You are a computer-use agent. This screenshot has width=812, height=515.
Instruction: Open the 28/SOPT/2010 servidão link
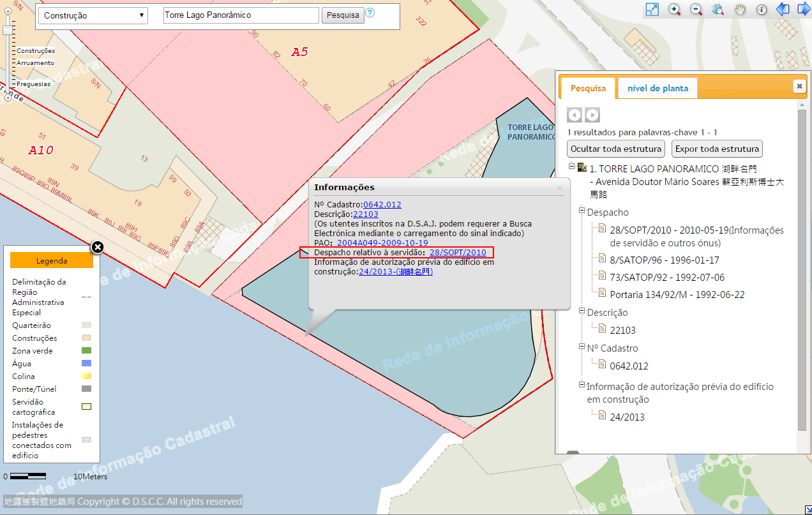coord(458,253)
